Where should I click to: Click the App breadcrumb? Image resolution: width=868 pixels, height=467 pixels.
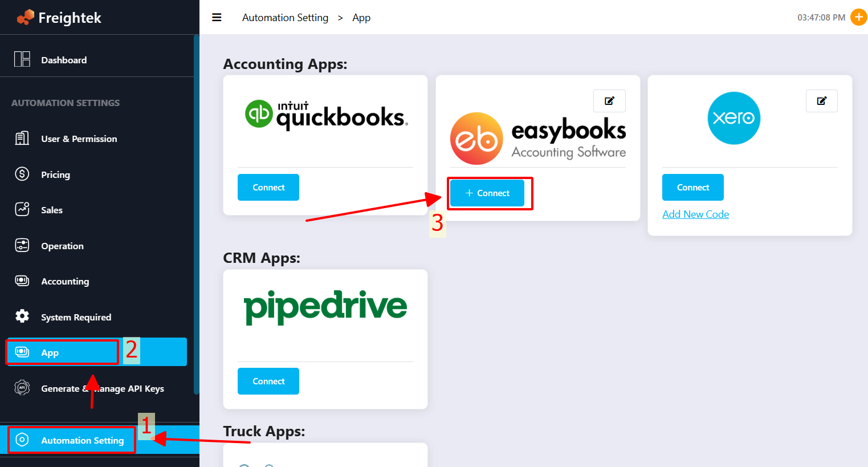tap(361, 18)
